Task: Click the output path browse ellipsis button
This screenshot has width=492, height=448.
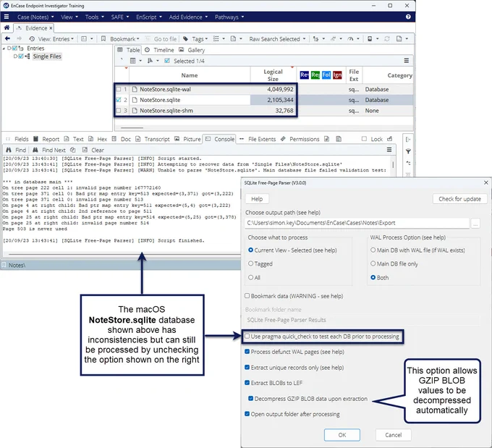Action: point(475,223)
